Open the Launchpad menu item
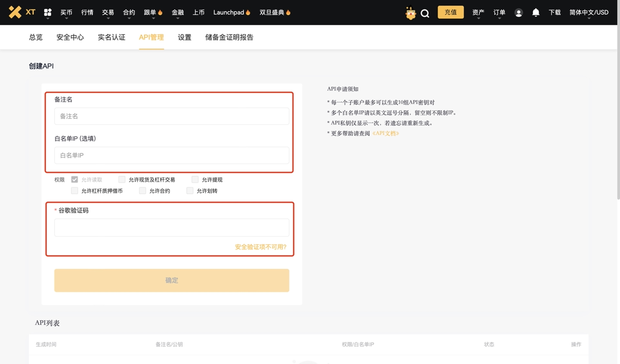Image resolution: width=620 pixels, height=364 pixels. 229,12
